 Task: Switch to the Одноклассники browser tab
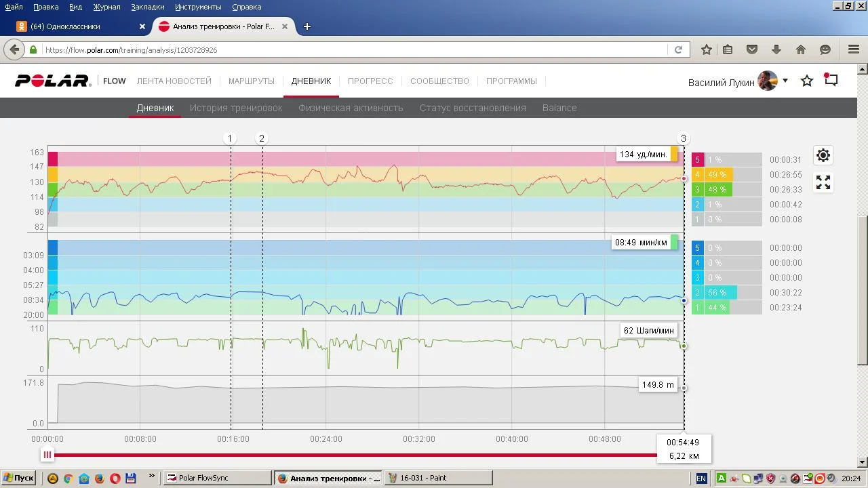(x=75, y=26)
